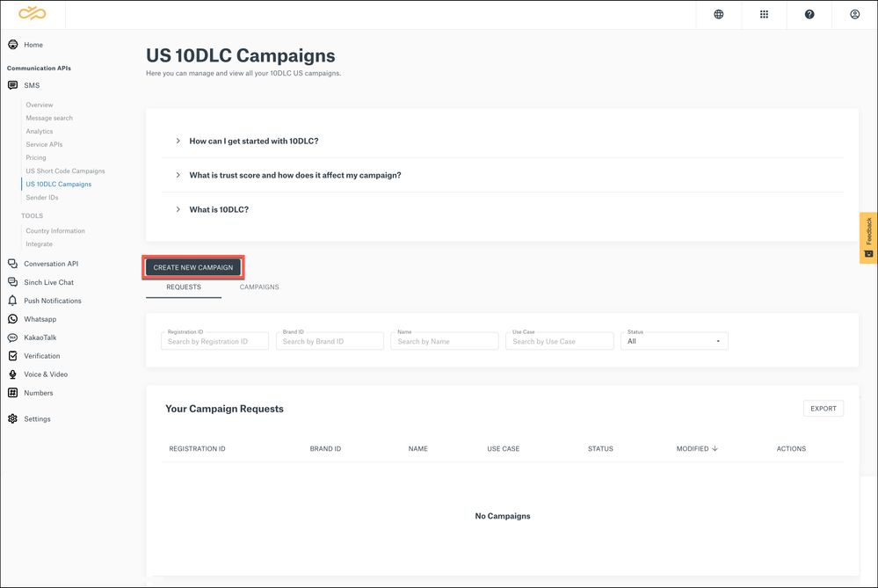Click the Sinch logo icon
This screenshot has height=588, width=878.
click(32, 14)
